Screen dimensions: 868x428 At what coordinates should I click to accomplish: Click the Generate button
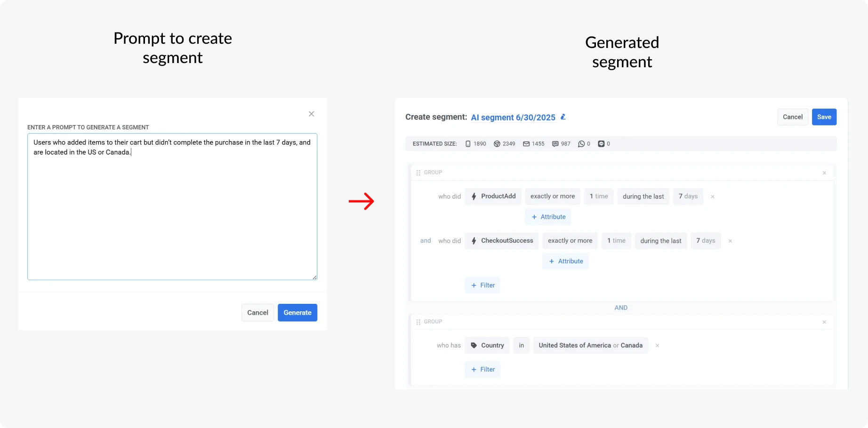click(297, 312)
